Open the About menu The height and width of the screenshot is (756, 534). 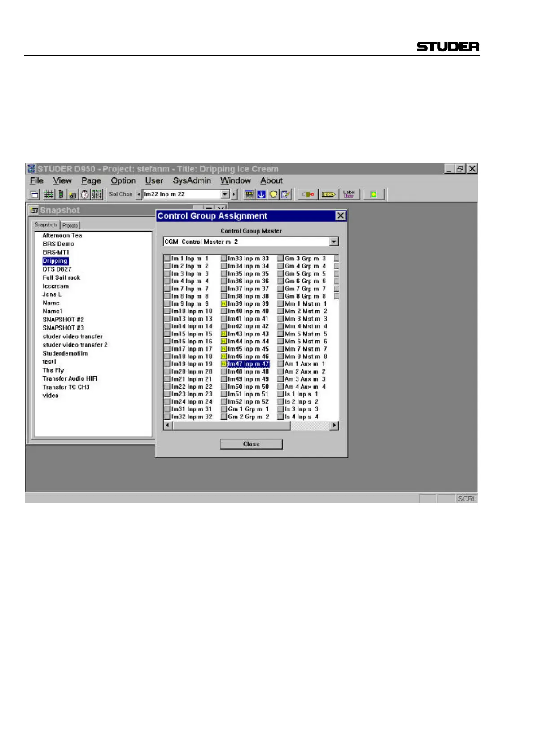(x=271, y=180)
